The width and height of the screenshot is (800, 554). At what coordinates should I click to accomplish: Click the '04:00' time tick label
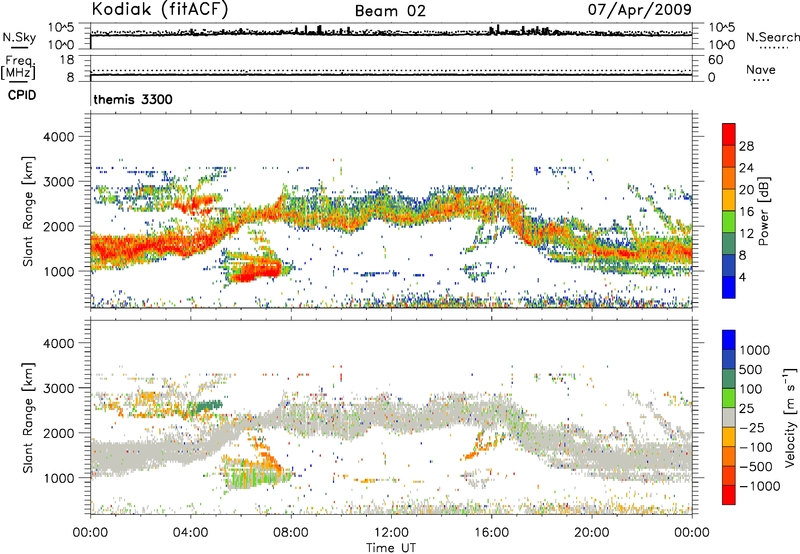(190, 533)
